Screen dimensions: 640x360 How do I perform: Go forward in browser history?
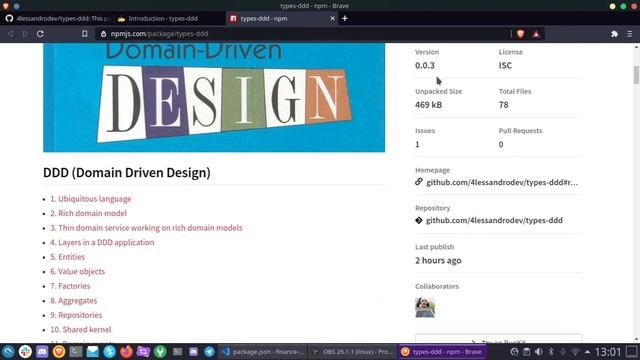[25, 34]
